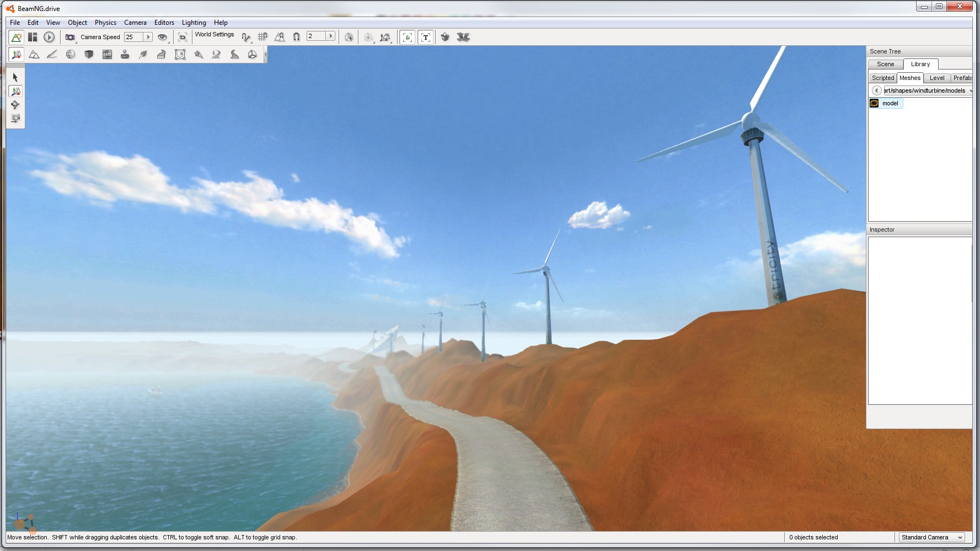This screenshot has height=551, width=980.
Task: Choose the Scale selection tool
Action: point(15,118)
